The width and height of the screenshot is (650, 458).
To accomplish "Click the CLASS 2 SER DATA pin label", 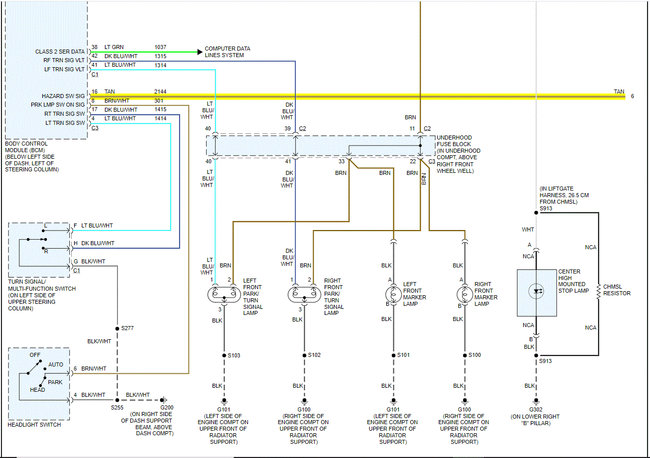I will [x=60, y=52].
